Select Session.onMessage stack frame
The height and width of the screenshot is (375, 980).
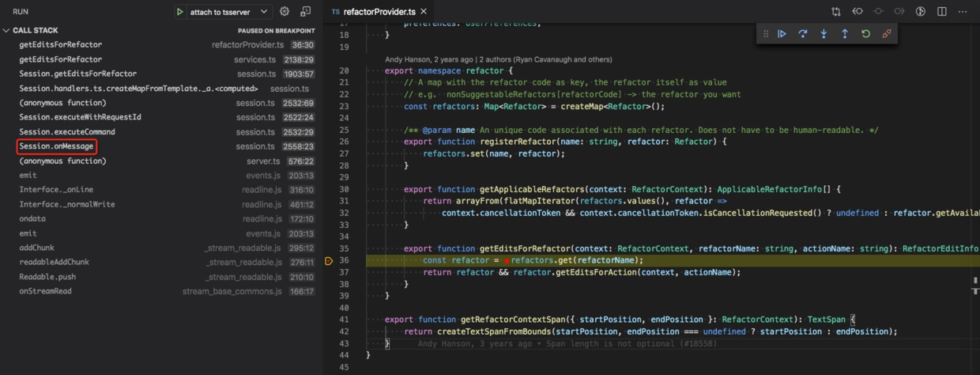[161, 146]
